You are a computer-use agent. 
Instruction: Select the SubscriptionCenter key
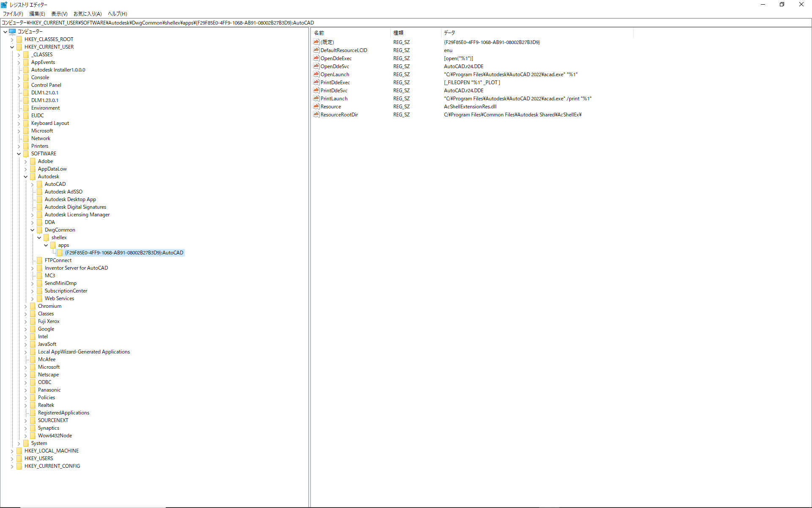click(66, 290)
